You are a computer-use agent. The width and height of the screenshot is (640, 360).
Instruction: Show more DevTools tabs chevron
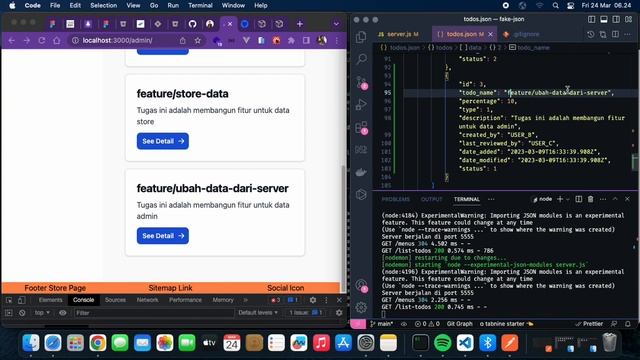tap(245, 300)
